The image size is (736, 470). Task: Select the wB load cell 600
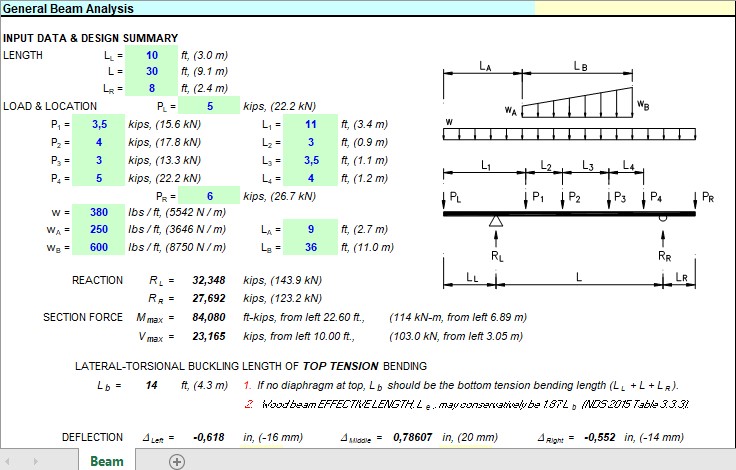tap(99, 247)
